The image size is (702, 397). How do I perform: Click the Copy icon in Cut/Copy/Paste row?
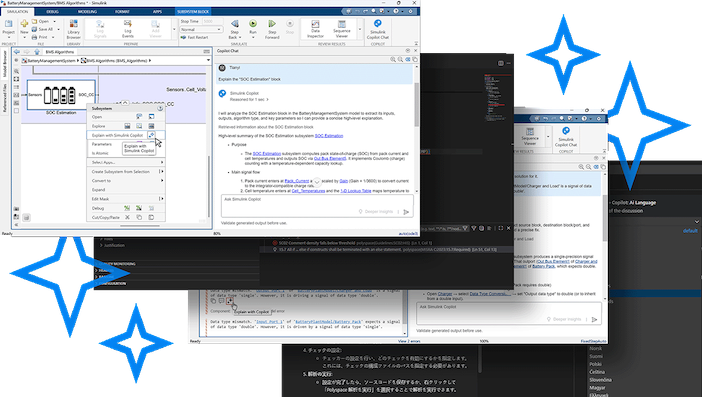coord(139,218)
